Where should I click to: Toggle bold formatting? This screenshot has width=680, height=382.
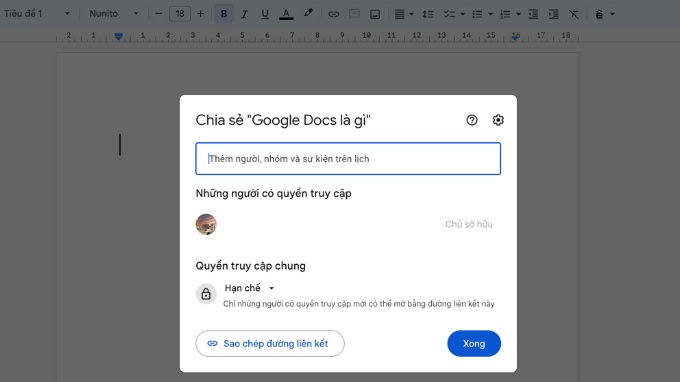tap(224, 14)
